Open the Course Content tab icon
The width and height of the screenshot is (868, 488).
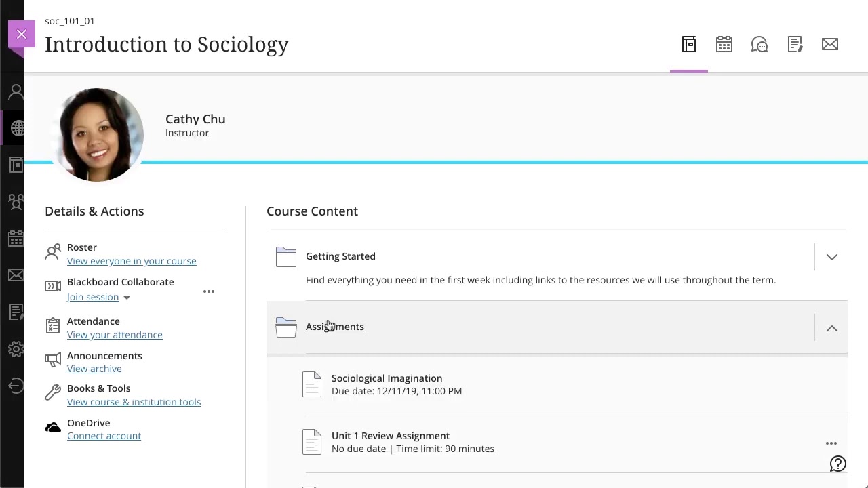(689, 45)
